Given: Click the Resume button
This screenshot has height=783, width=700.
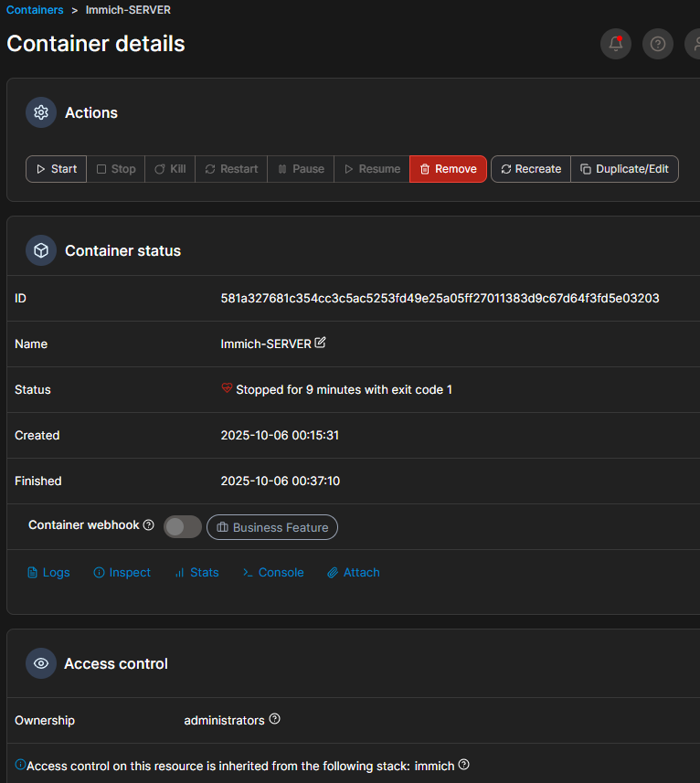Looking at the screenshot, I should click(x=372, y=169).
